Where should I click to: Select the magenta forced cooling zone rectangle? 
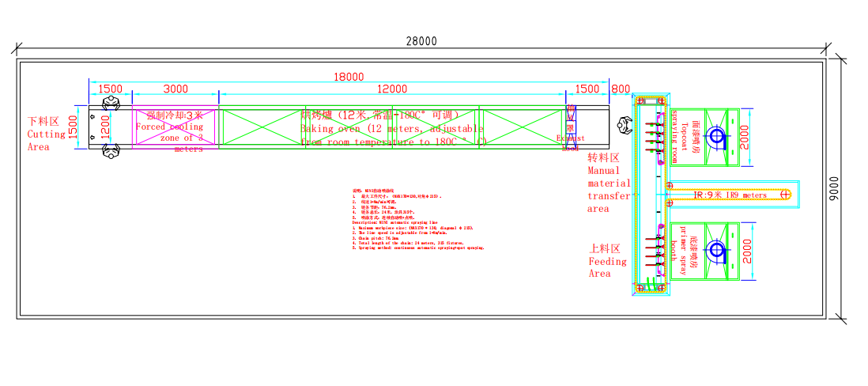pyautogui.click(x=175, y=129)
